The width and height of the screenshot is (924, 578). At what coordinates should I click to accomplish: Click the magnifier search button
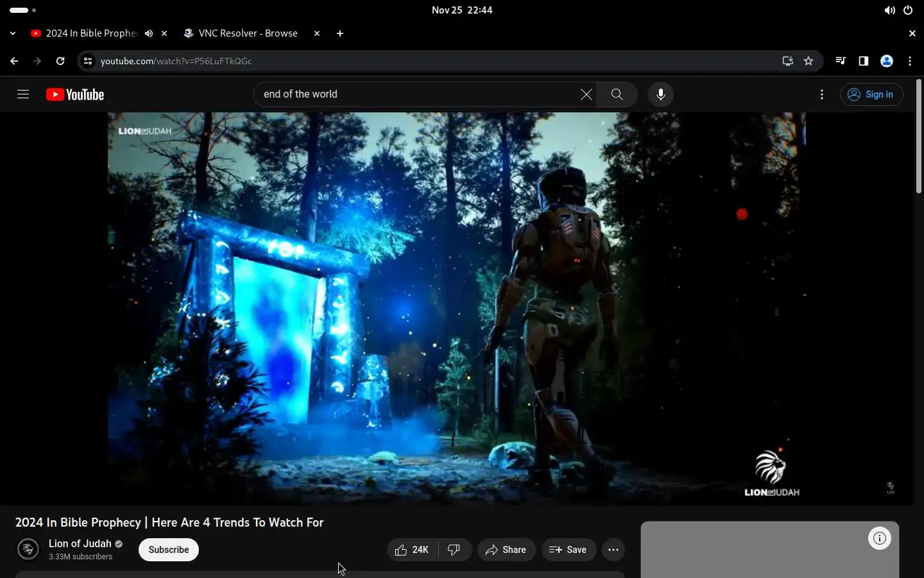pyautogui.click(x=617, y=94)
